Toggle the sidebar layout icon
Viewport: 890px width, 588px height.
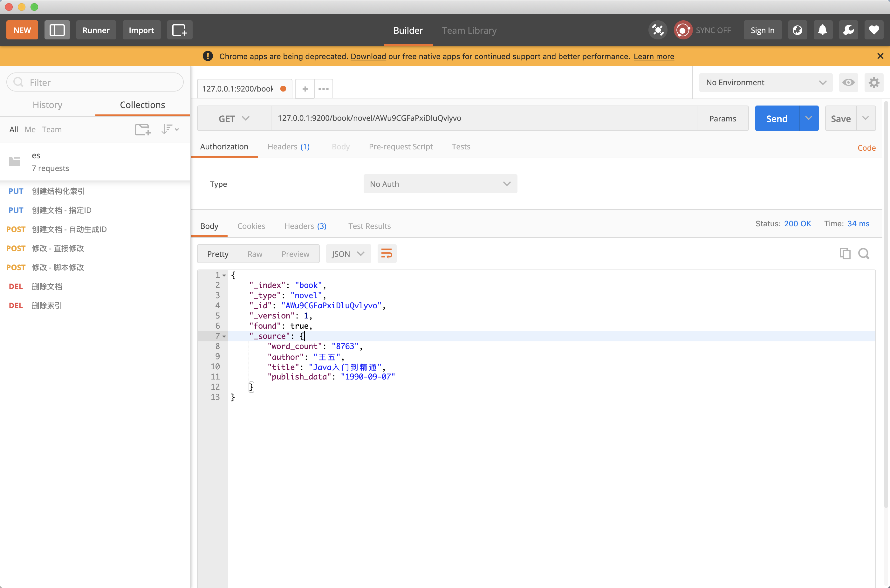tap(57, 30)
